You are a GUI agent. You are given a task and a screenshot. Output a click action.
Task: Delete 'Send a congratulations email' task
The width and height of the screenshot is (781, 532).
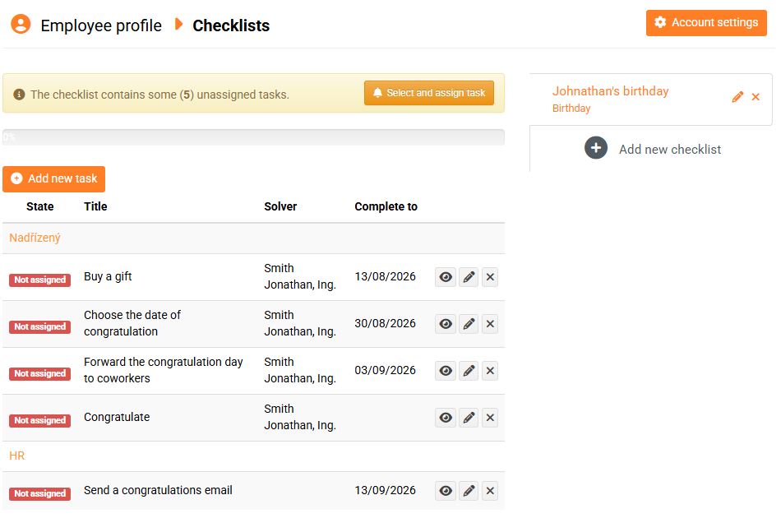(490, 491)
